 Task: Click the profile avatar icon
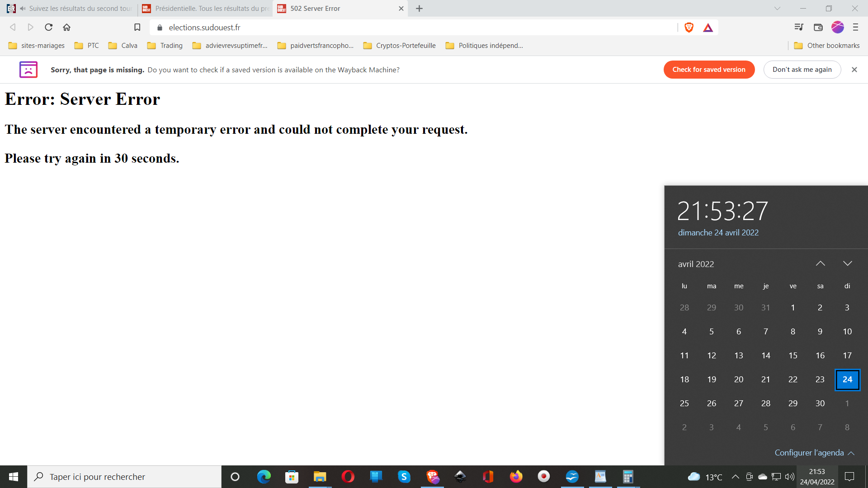[x=837, y=28]
